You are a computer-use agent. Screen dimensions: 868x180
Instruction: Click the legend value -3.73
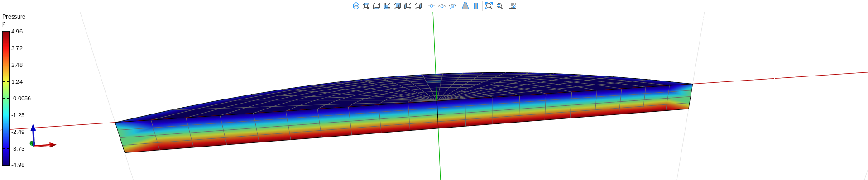click(x=18, y=149)
